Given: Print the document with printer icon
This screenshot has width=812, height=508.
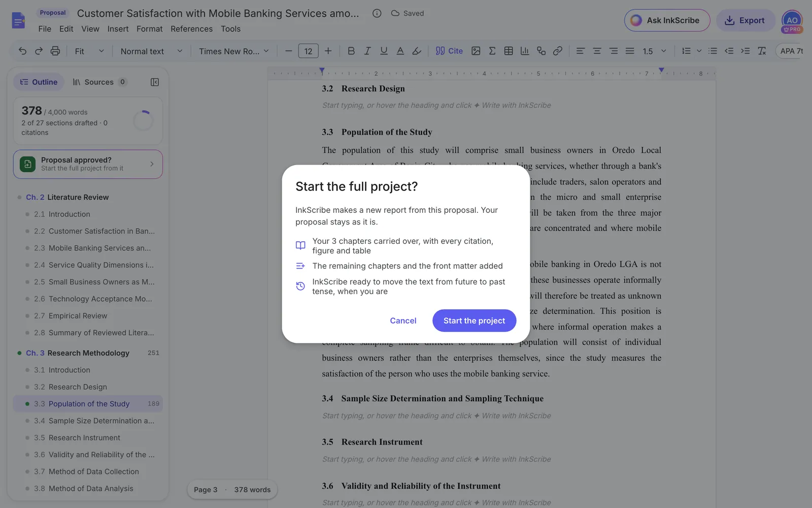Looking at the screenshot, I should (x=55, y=51).
